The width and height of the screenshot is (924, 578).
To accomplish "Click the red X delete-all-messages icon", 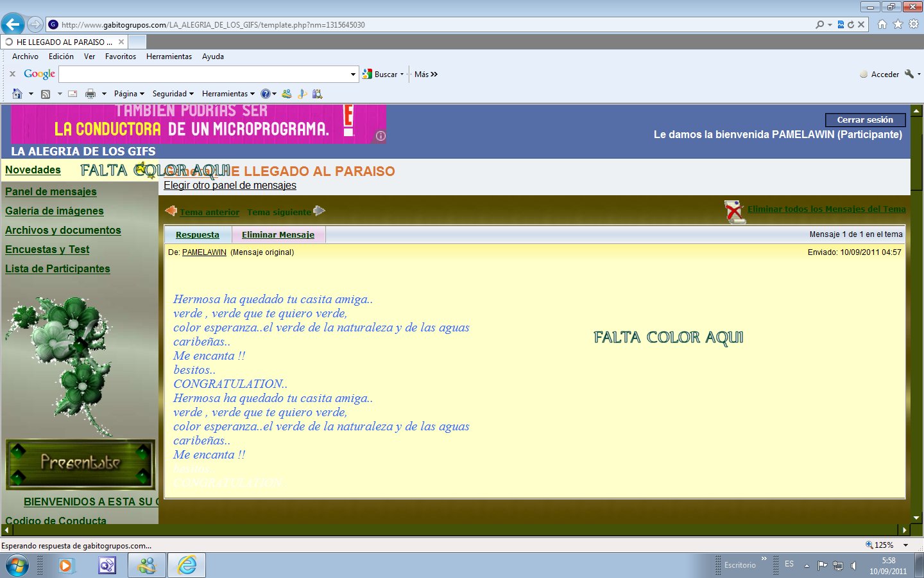I will pyautogui.click(x=734, y=211).
